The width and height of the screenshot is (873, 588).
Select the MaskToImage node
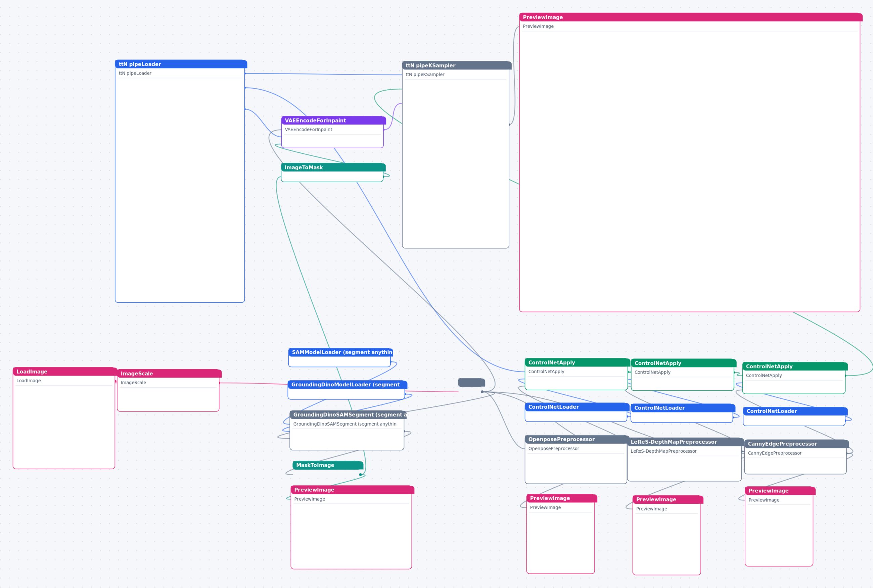(x=328, y=465)
